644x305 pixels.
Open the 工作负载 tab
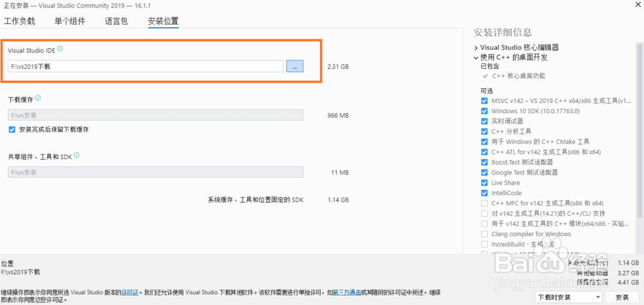click(x=19, y=21)
